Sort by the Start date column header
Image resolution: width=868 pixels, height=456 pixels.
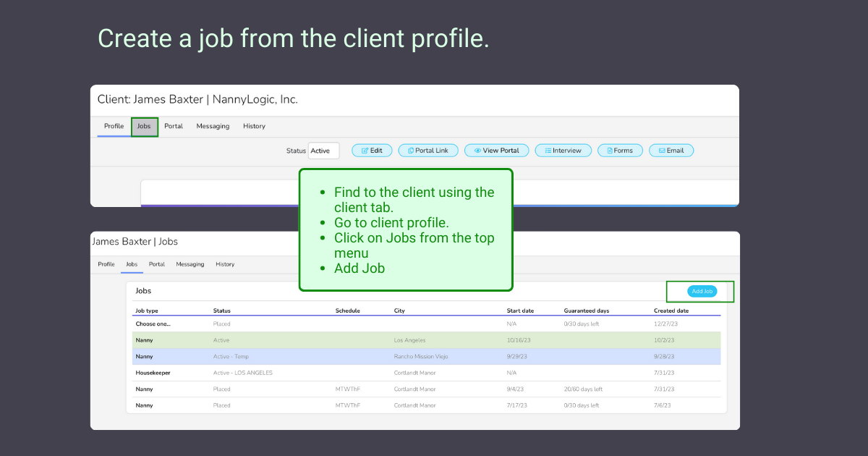(520, 311)
